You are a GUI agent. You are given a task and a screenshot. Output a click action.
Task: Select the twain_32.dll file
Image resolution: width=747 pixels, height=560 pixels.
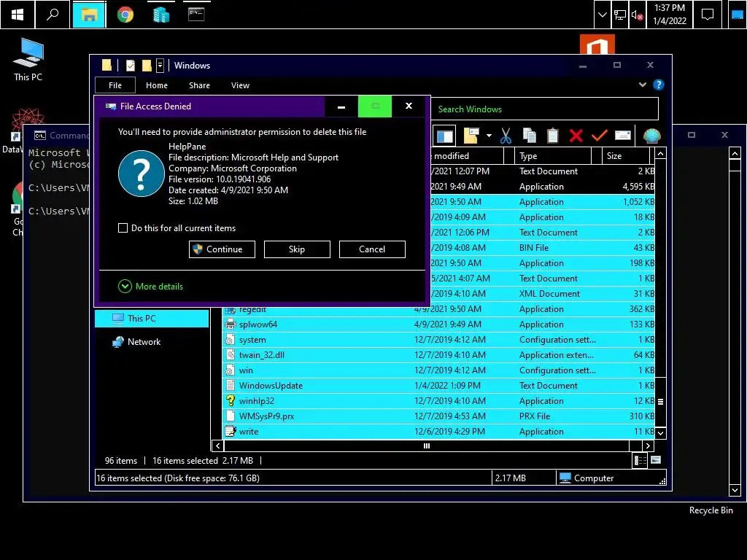pyautogui.click(x=438, y=355)
